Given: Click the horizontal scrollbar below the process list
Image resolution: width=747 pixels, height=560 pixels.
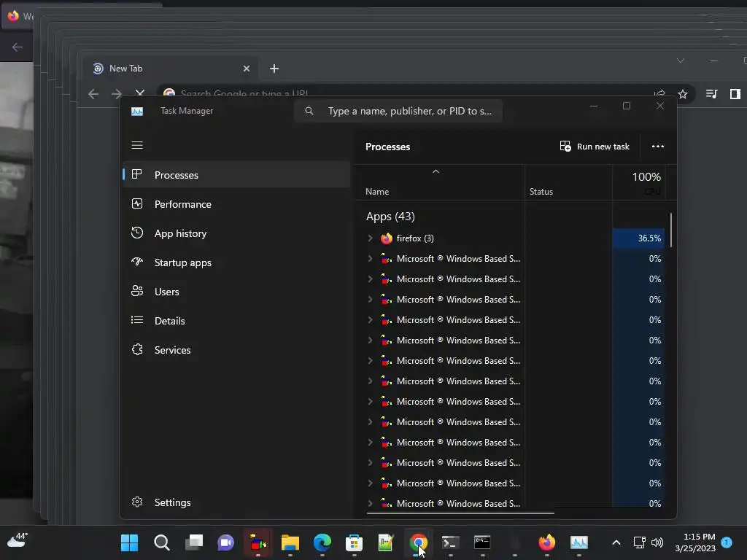Looking at the screenshot, I should point(460,513).
